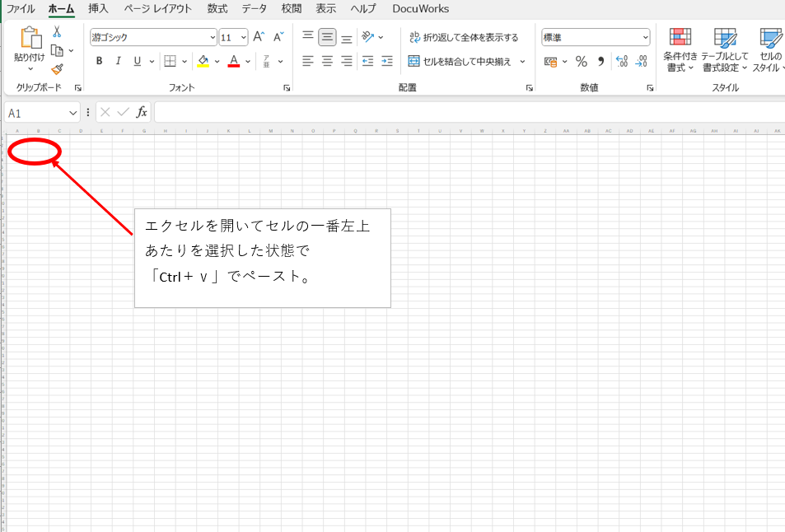The width and height of the screenshot is (785, 532).
Task: Expand the accounting format dropdown arrow
Action: (x=565, y=62)
